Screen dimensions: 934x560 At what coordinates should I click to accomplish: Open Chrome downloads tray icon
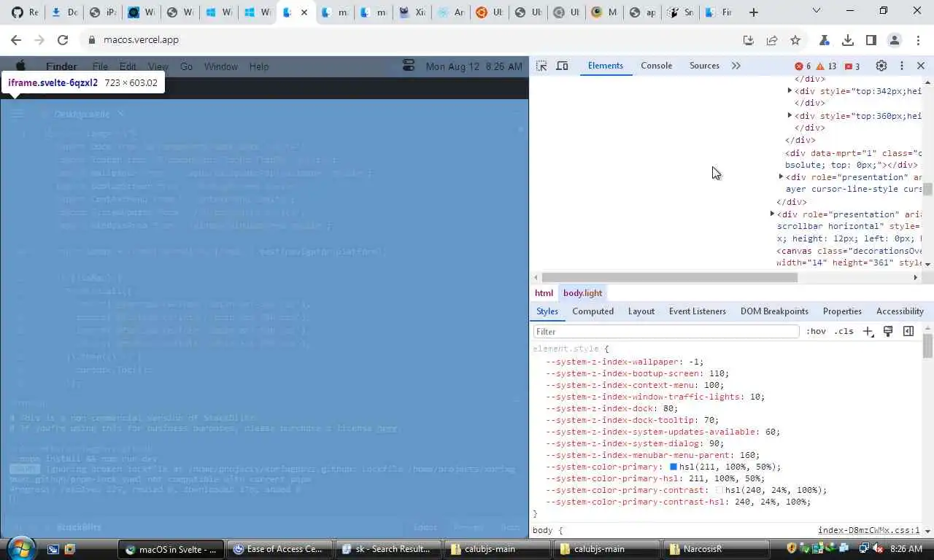(x=848, y=40)
